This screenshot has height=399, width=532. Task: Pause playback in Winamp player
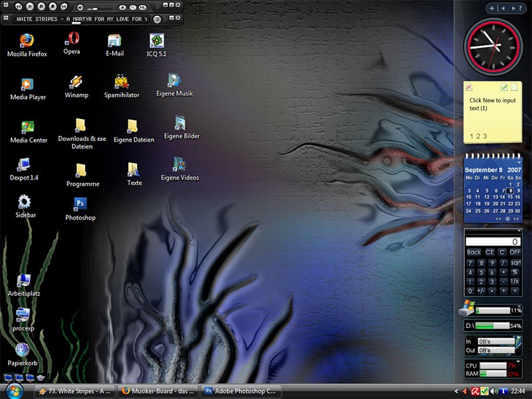41,7
